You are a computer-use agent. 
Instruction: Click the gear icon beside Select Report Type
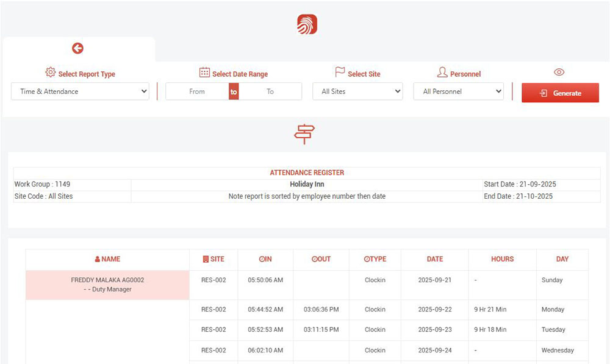coord(51,72)
